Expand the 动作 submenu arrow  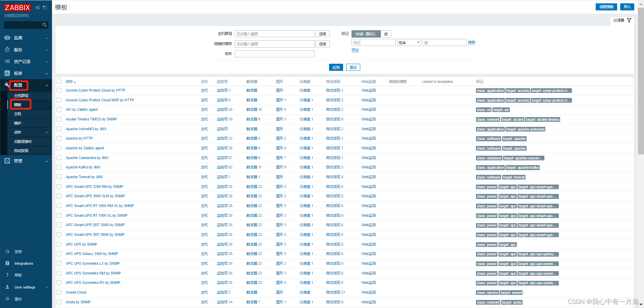(x=47, y=133)
